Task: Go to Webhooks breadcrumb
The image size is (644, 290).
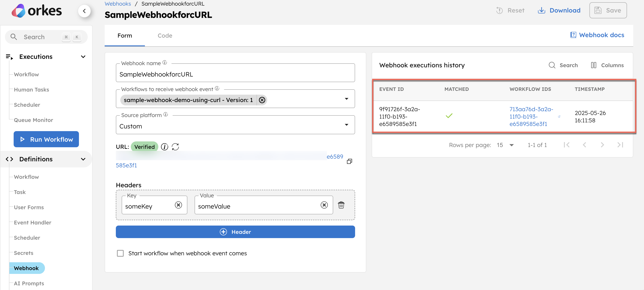Action: click(x=118, y=4)
